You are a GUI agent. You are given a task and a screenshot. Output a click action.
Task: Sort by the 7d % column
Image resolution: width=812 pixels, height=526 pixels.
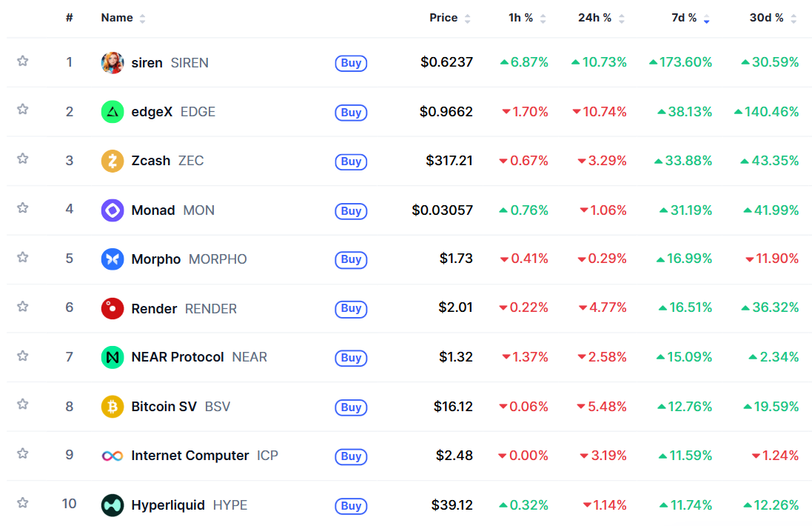point(684,18)
